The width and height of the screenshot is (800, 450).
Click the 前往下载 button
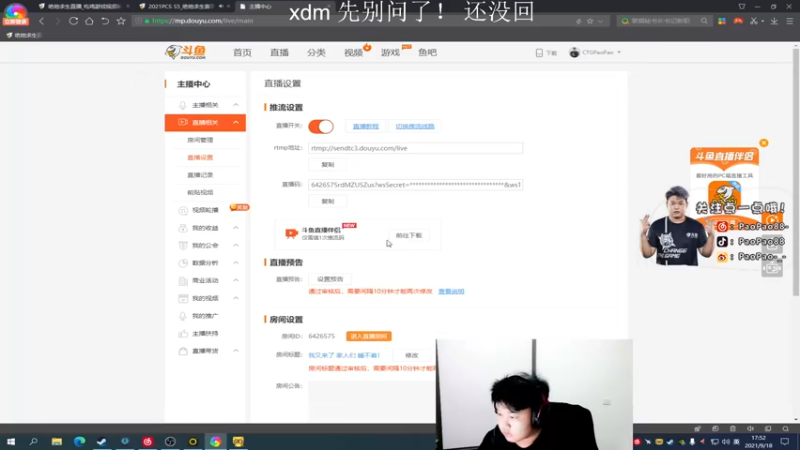409,235
